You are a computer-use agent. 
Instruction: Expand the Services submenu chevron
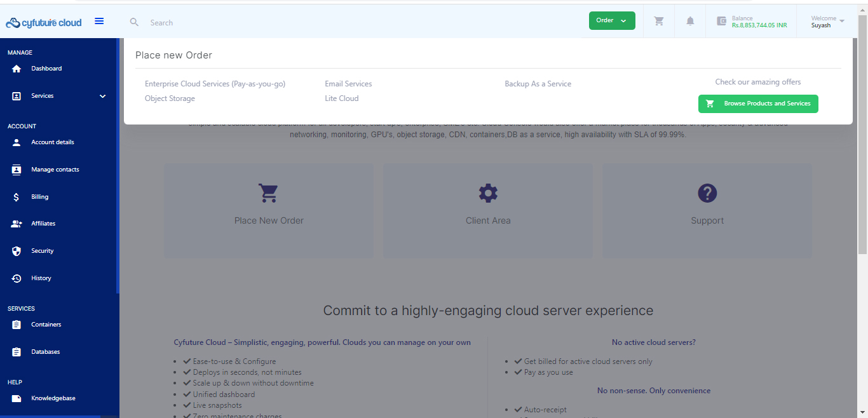click(103, 96)
